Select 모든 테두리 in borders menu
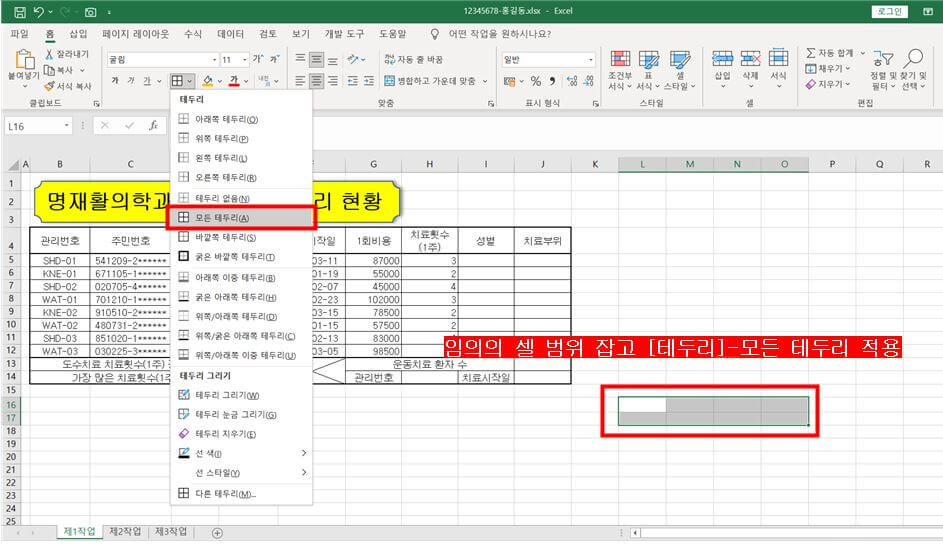The width and height of the screenshot is (943, 546). click(x=241, y=218)
